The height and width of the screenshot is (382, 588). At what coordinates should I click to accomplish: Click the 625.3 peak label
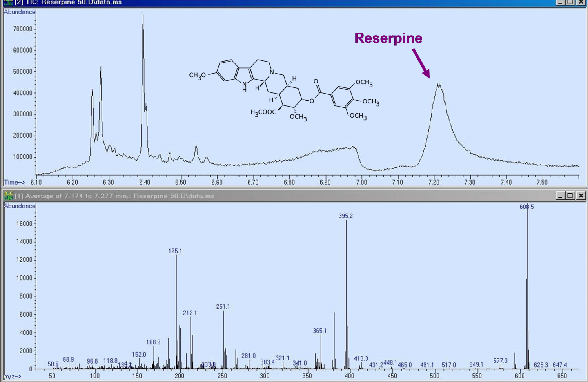[541, 365]
